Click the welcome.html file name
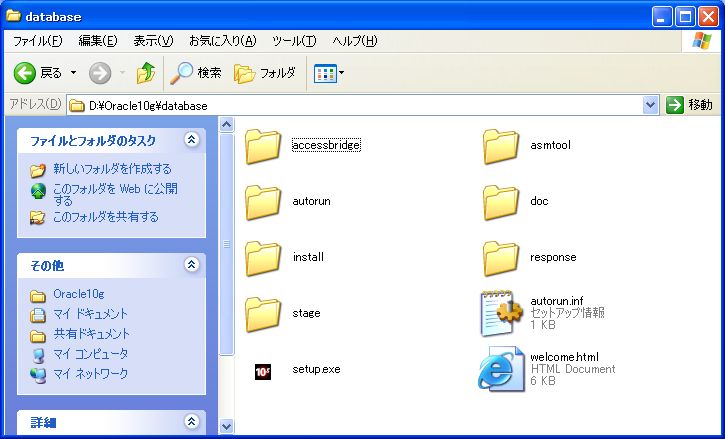Screen dimensions: 725x439 tap(565, 357)
